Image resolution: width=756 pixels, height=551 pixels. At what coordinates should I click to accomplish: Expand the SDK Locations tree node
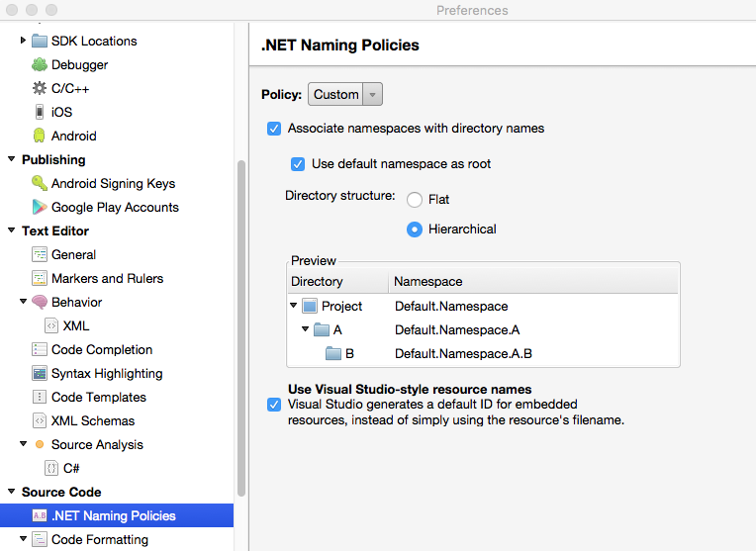coord(24,41)
